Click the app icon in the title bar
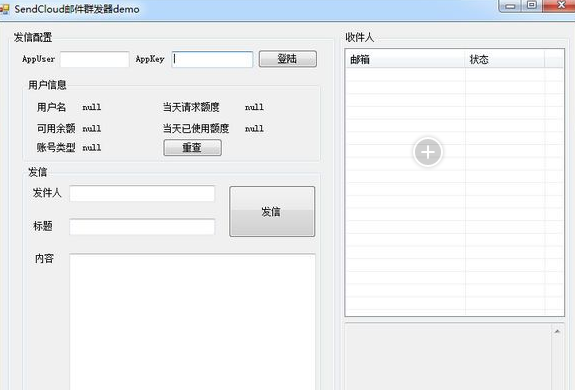Screen dimensions: 575x390 tap(4, 9)
